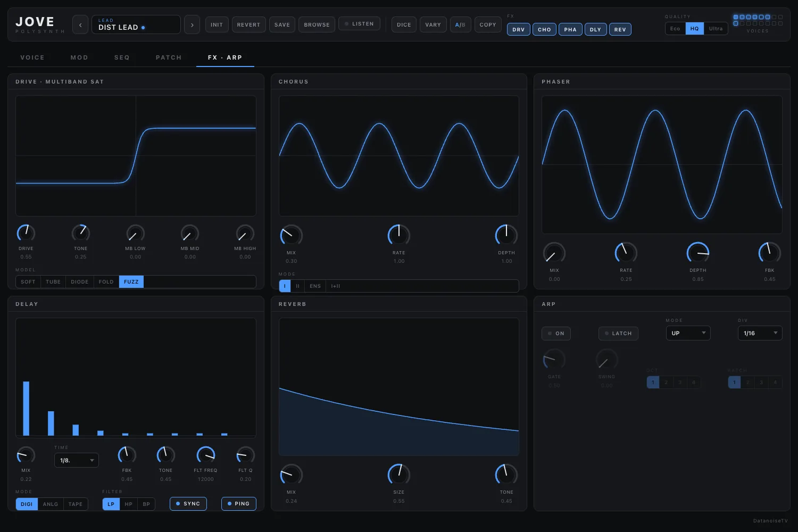This screenshot has height=532, width=798.
Task: Select Eco quality mode
Action: point(675,29)
